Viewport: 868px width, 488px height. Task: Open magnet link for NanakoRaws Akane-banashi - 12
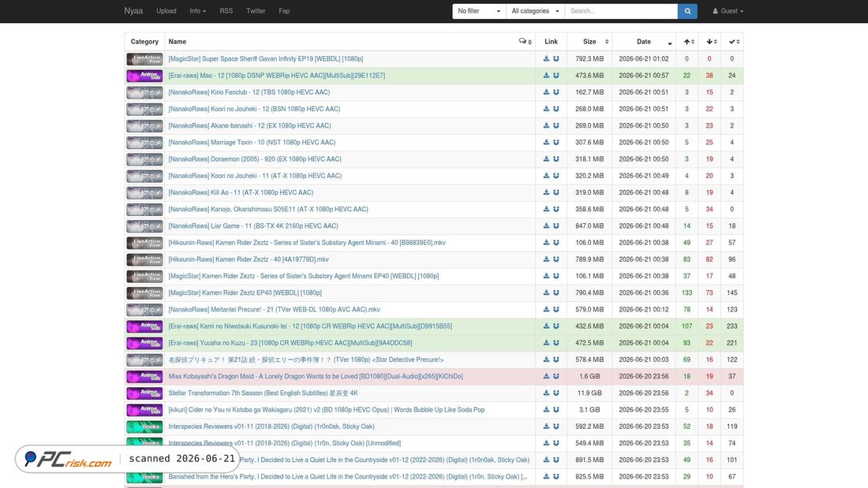click(x=556, y=125)
